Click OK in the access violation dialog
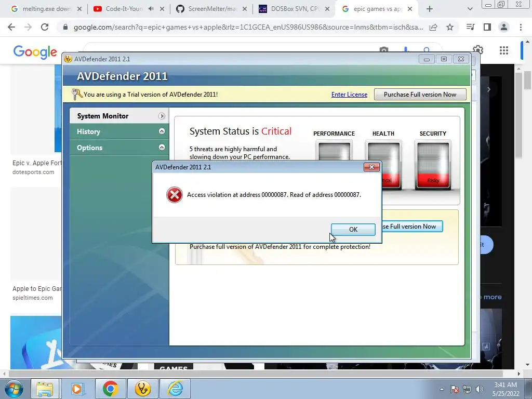The width and height of the screenshot is (532, 399). (x=353, y=229)
